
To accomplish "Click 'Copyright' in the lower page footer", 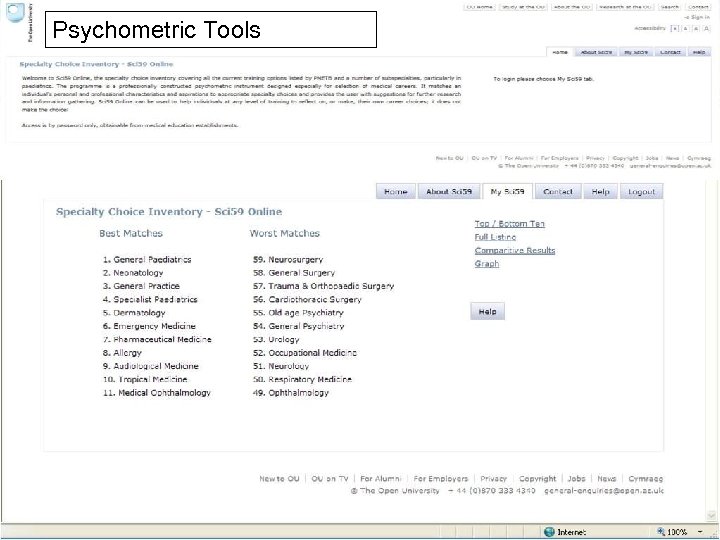I will point(538,478).
